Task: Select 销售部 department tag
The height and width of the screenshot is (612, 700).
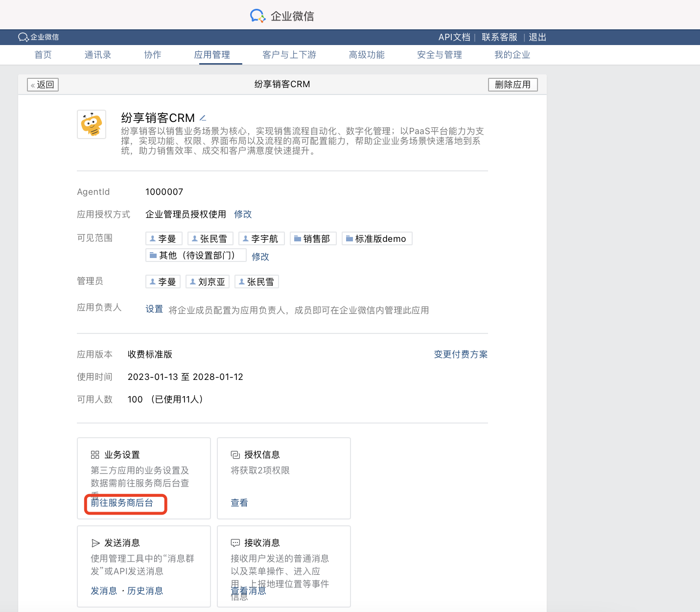Action: 313,238
